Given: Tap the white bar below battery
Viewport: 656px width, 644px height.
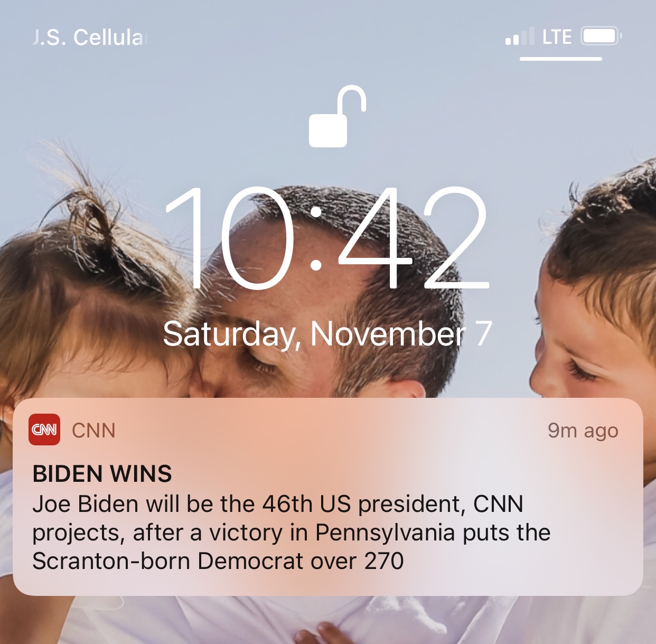Looking at the screenshot, I should tap(561, 59).
